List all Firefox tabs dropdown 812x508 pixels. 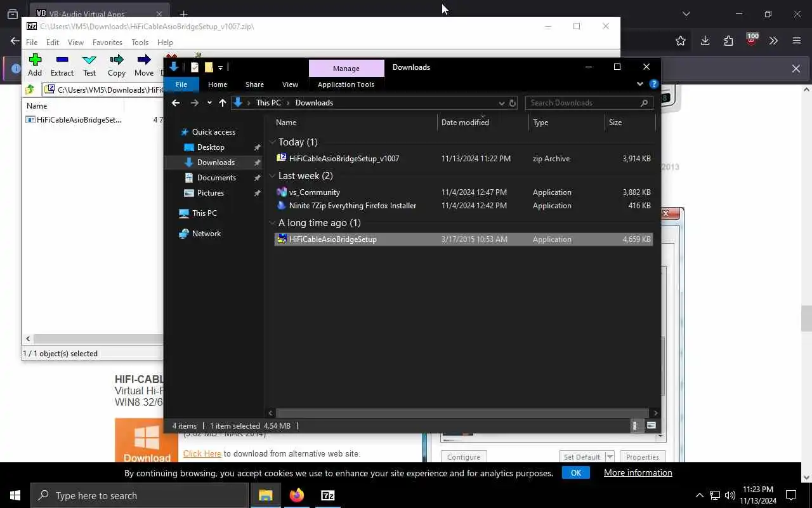click(x=686, y=14)
